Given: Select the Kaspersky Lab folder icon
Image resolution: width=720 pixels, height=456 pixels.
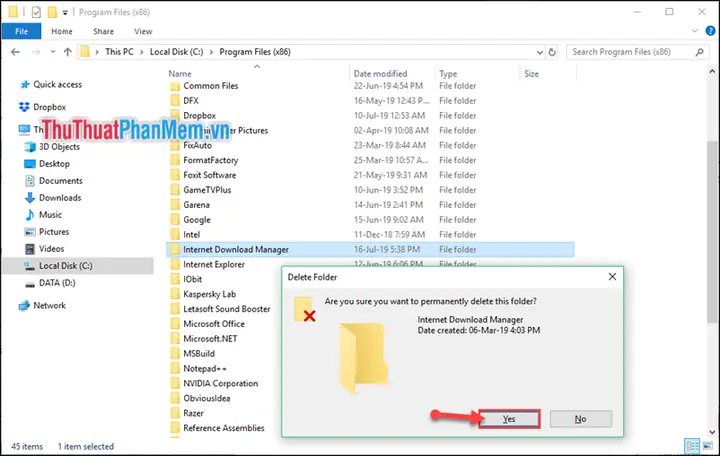Looking at the screenshot, I should pyautogui.click(x=174, y=294).
